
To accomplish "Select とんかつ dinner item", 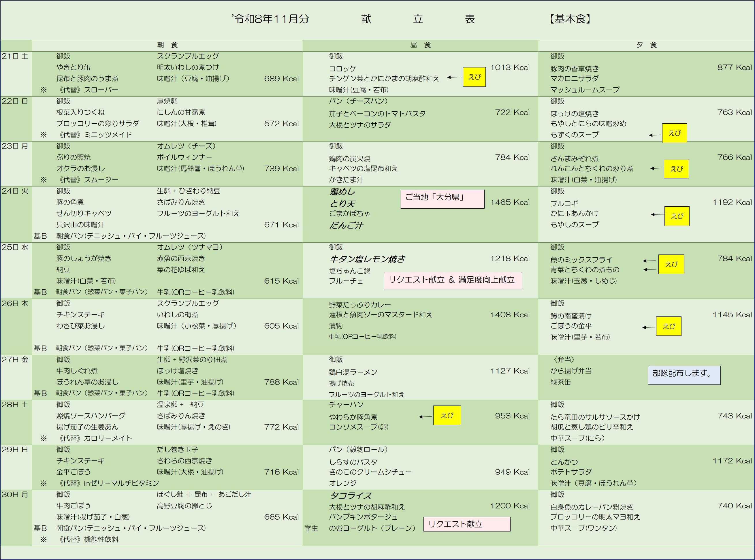I will point(564,462).
